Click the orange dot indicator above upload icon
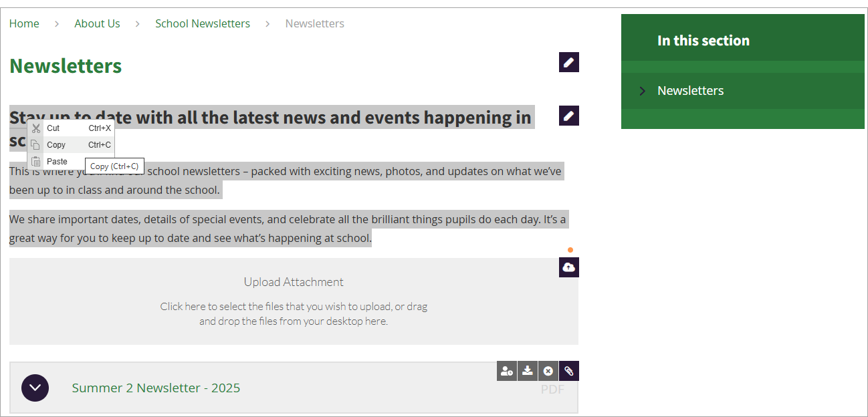The image size is (868, 417). 570,250
